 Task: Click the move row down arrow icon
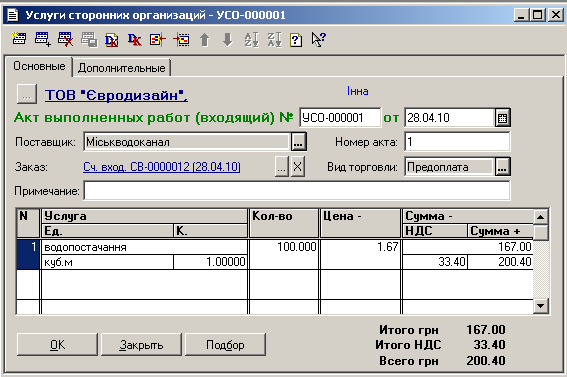pos(227,39)
